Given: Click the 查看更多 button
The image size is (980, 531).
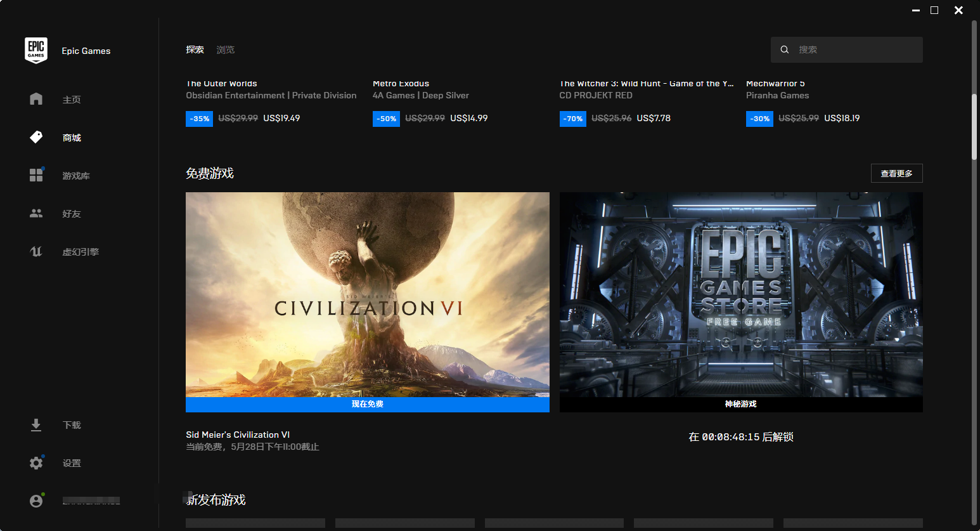Looking at the screenshot, I should click(897, 173).
